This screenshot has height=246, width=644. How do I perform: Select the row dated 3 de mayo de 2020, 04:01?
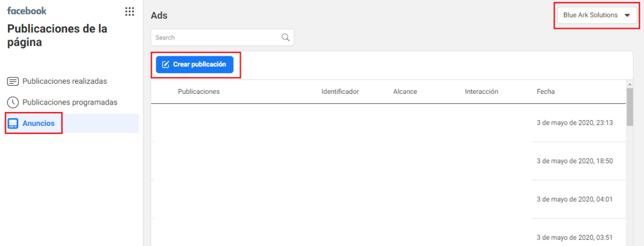388,199
